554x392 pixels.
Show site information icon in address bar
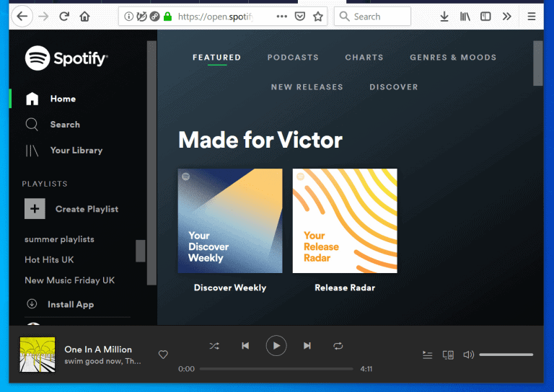(x=129, y=17)
